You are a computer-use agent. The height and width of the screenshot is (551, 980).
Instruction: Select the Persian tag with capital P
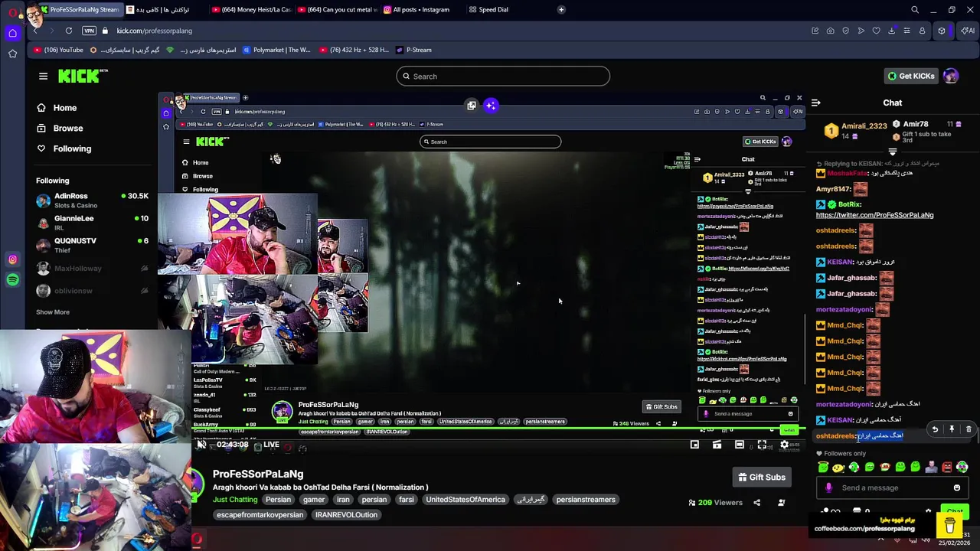pos(278,500)
